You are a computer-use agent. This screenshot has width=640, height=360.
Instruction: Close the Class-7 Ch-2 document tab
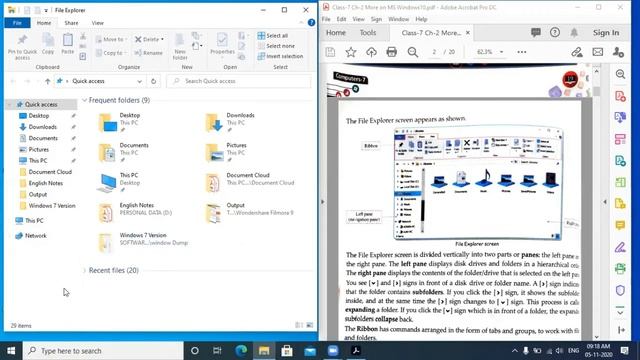tap(468, 33)
